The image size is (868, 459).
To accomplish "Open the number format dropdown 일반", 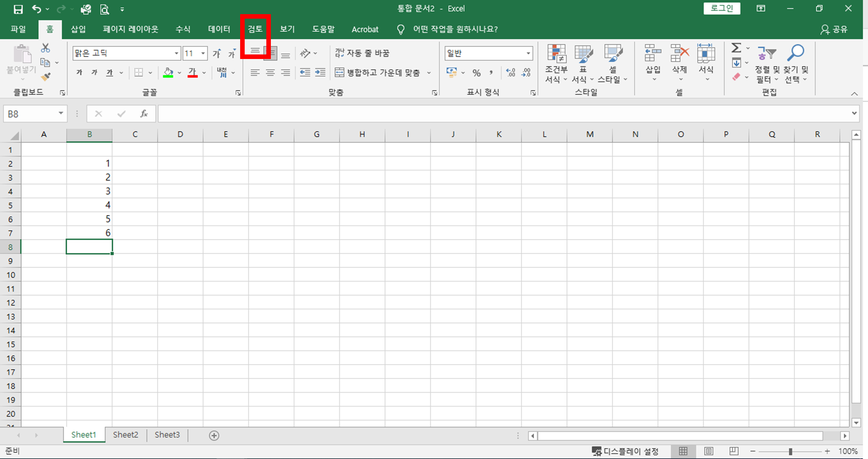I will pos(528,53).
